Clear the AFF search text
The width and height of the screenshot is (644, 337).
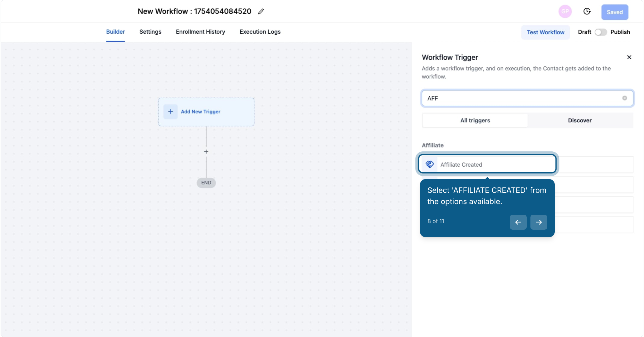pos(625,98)
